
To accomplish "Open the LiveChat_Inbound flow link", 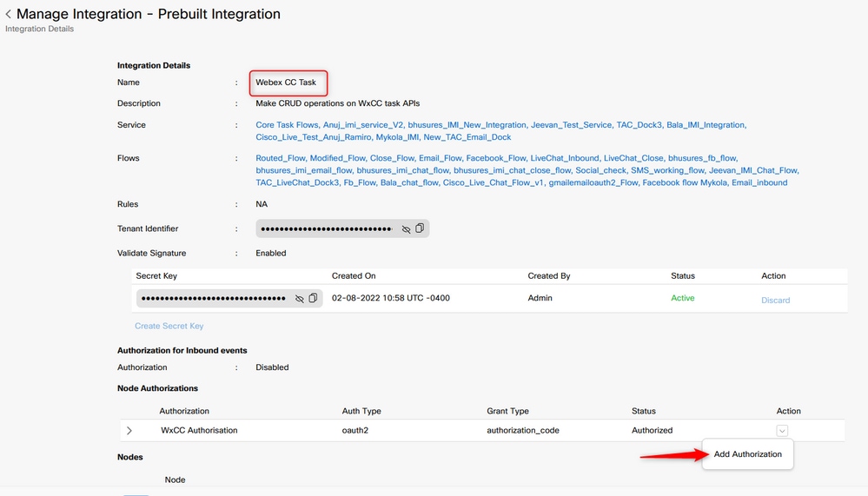I will tap(565, 158).
